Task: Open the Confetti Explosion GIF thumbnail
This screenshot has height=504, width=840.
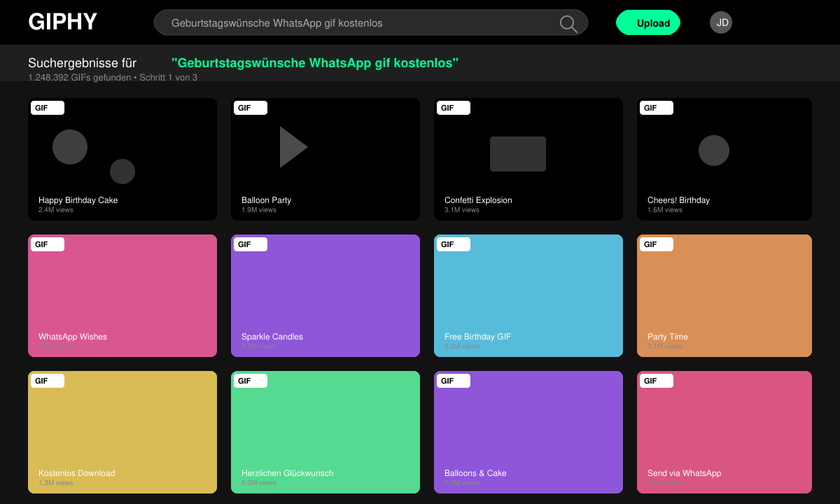Action: pos(528,159)
